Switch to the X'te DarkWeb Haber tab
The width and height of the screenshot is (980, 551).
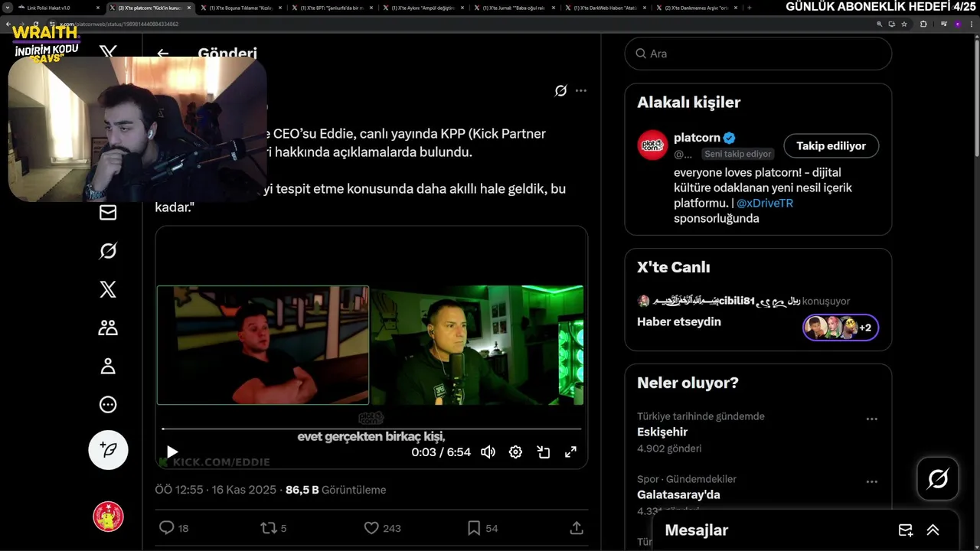click(x=605, y=8)
